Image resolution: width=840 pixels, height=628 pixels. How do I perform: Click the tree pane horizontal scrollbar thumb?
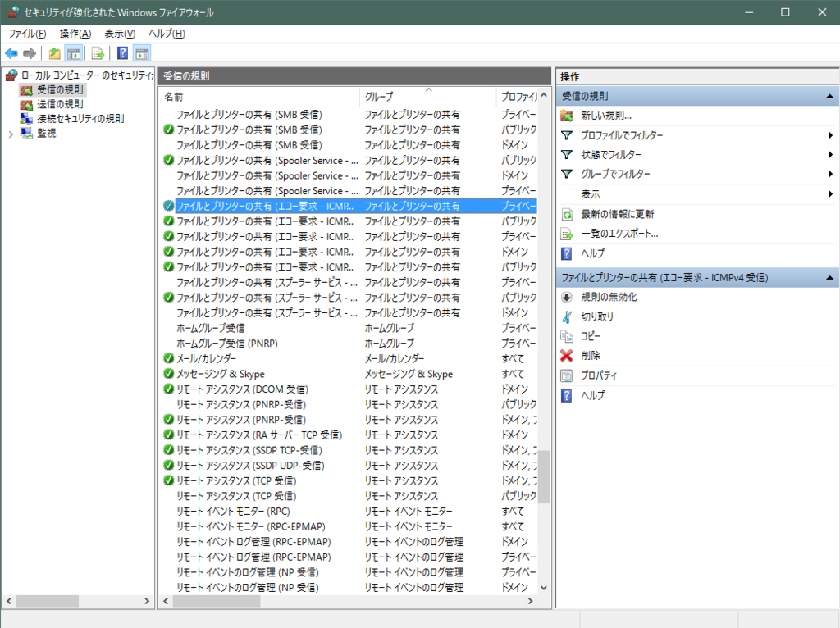click(47, 601)
